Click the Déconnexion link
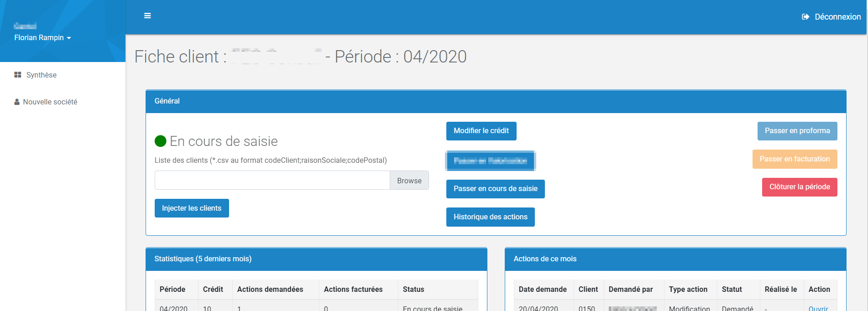The height and width of the screenshot is (311, 868). (x=837, y=17)
